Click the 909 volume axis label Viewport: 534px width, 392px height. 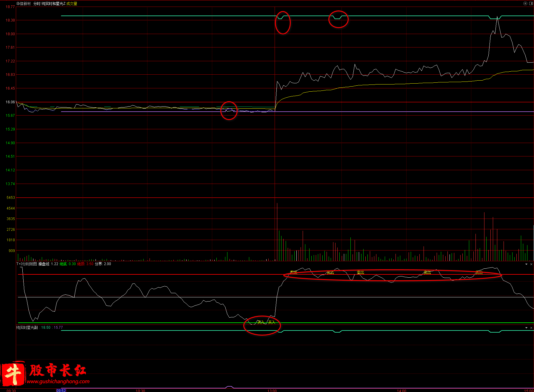[x=12, y=250]
